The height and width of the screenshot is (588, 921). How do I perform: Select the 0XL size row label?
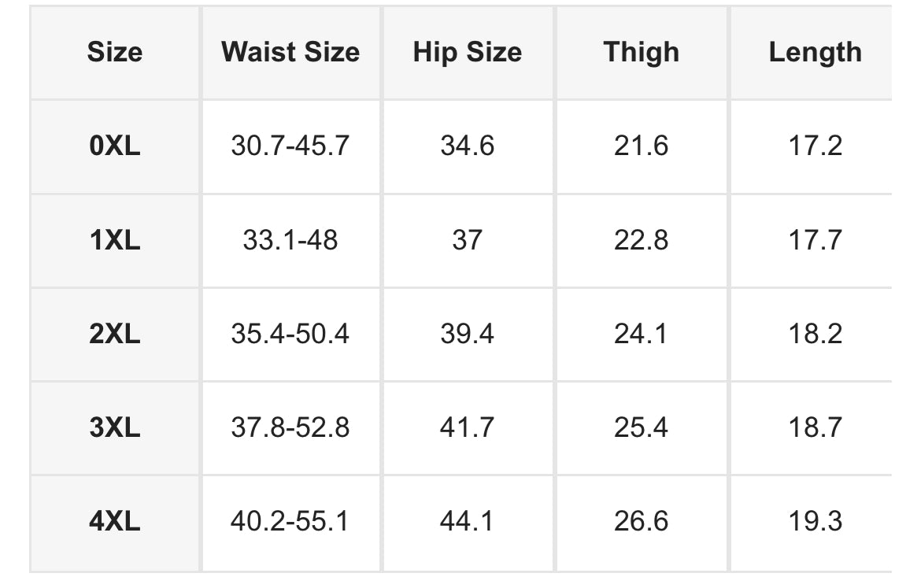click(x=115, y=146)
